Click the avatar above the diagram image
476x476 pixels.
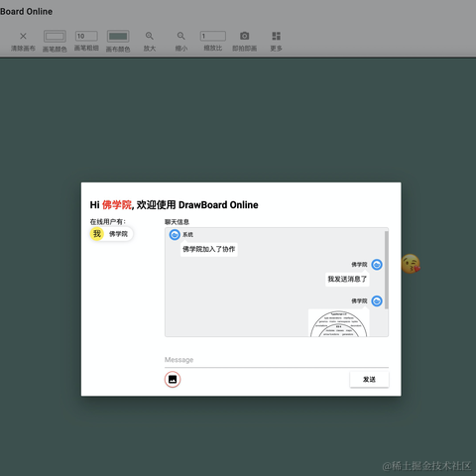tap(377, 301)
